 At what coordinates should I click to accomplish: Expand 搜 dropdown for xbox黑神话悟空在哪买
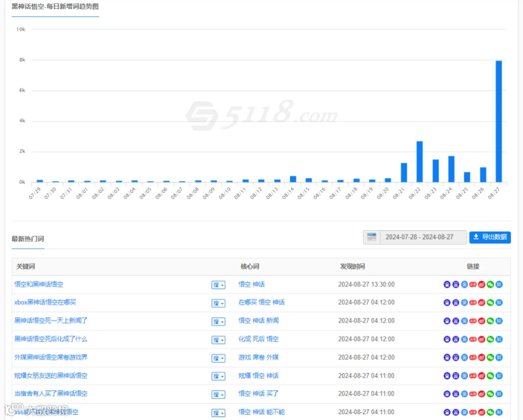coord(218,303)
